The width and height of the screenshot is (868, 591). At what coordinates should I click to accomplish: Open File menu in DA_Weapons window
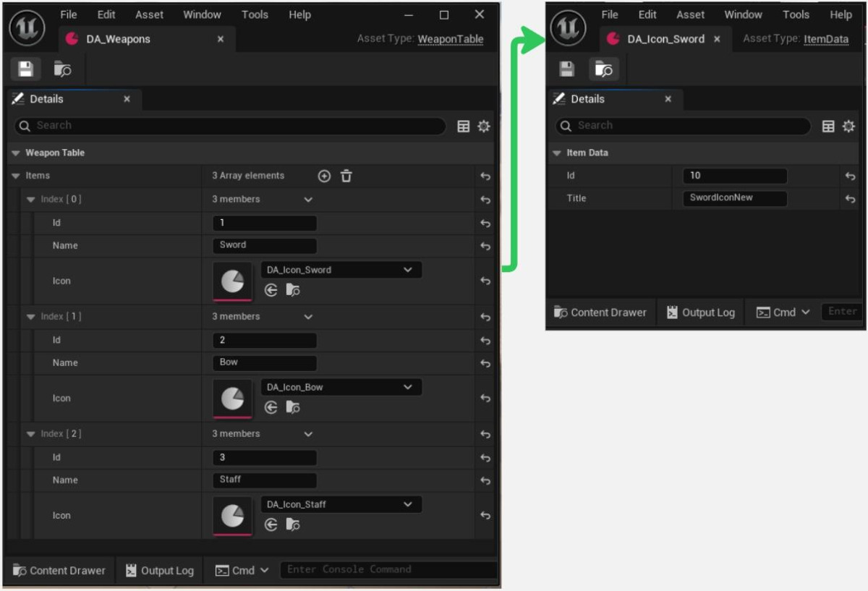(69, 14)
